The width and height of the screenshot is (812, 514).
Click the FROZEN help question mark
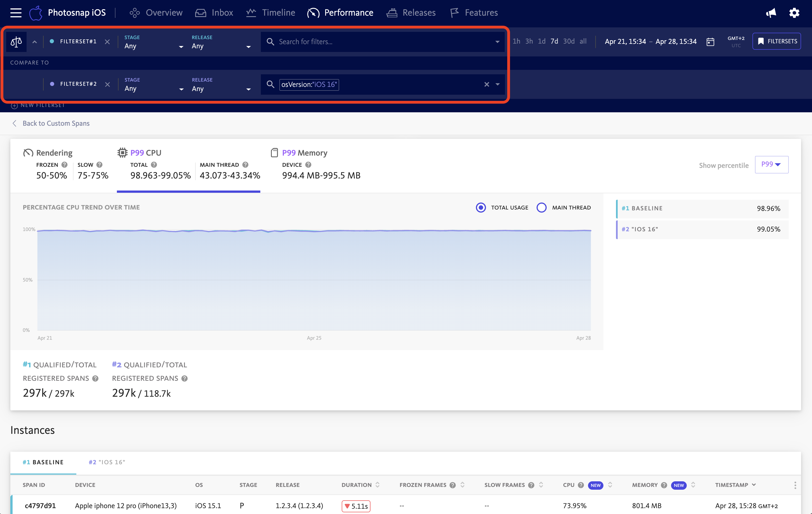(64, 165)
